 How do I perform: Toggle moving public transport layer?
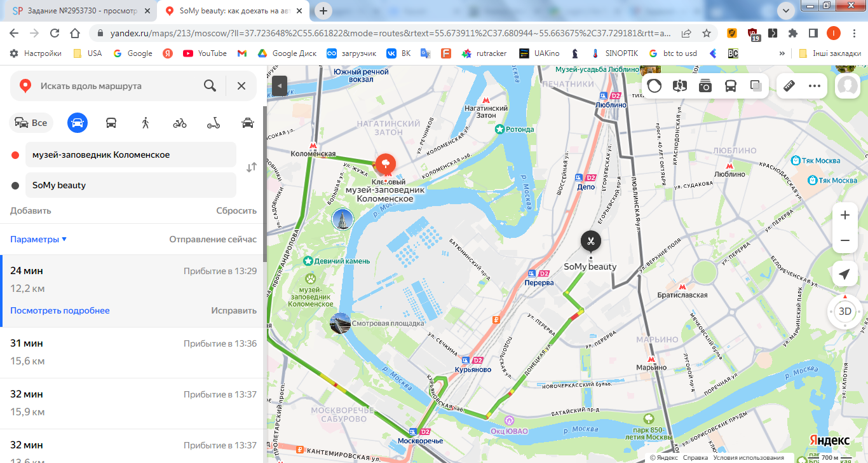point(731,86)
